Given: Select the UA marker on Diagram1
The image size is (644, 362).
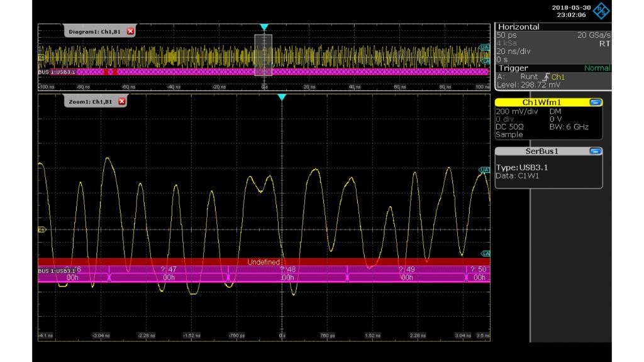Looking at the screenshot, I should (484, 46).
